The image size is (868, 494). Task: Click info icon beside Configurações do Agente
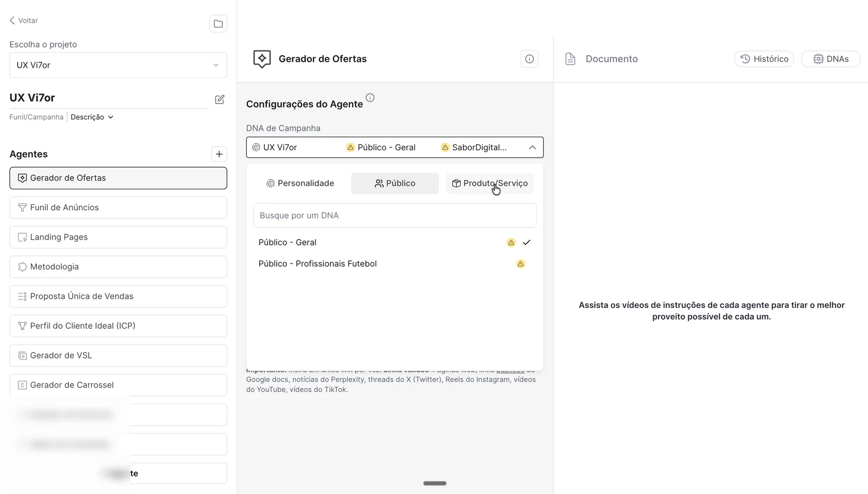pos(370,98)
